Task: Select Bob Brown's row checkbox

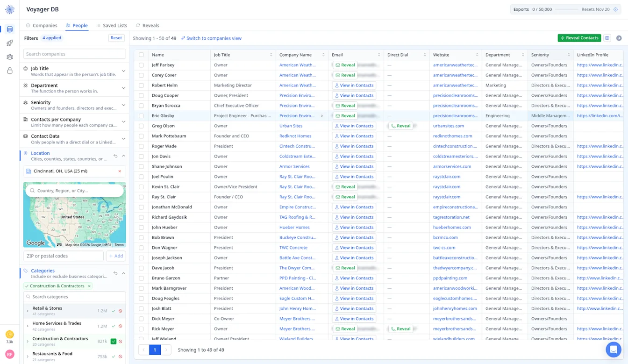Action: (141, 237)
